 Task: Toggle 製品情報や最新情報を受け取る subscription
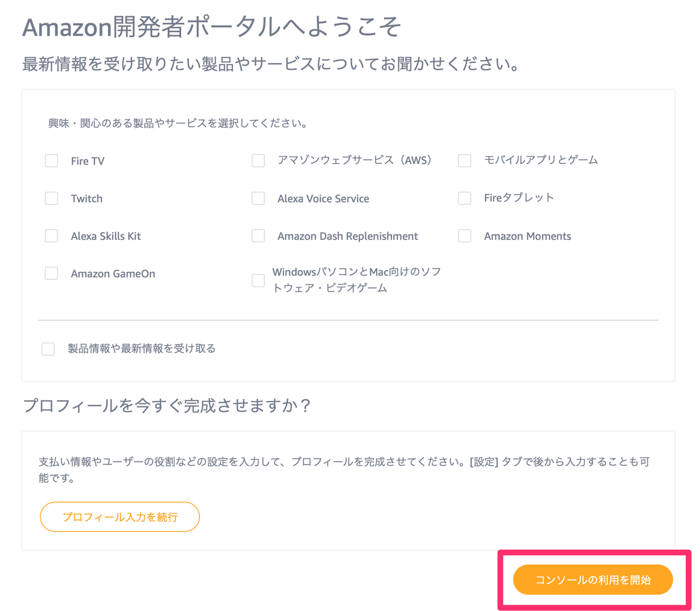coord(48,349)
